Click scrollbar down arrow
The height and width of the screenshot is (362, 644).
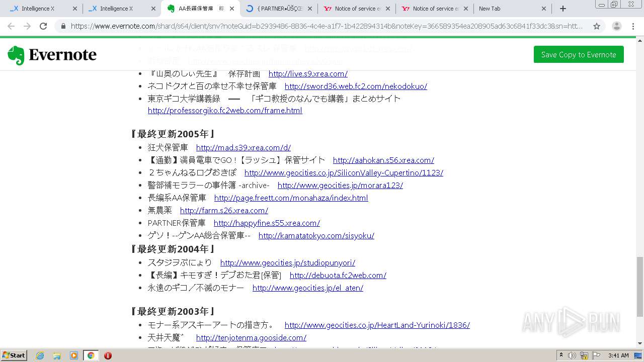point(640,343)
